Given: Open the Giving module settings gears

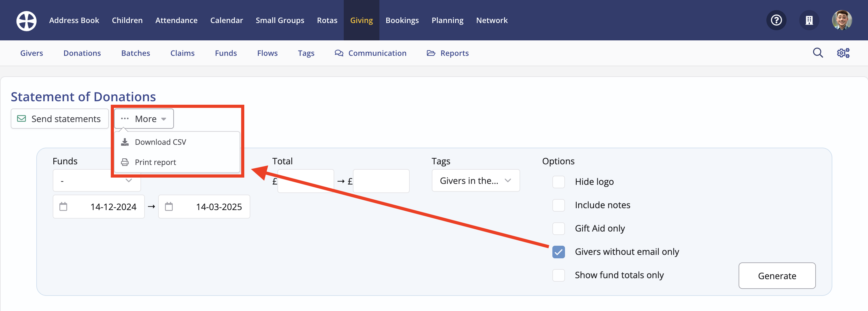Looking at the screenshot, I should tap(843, 53).
